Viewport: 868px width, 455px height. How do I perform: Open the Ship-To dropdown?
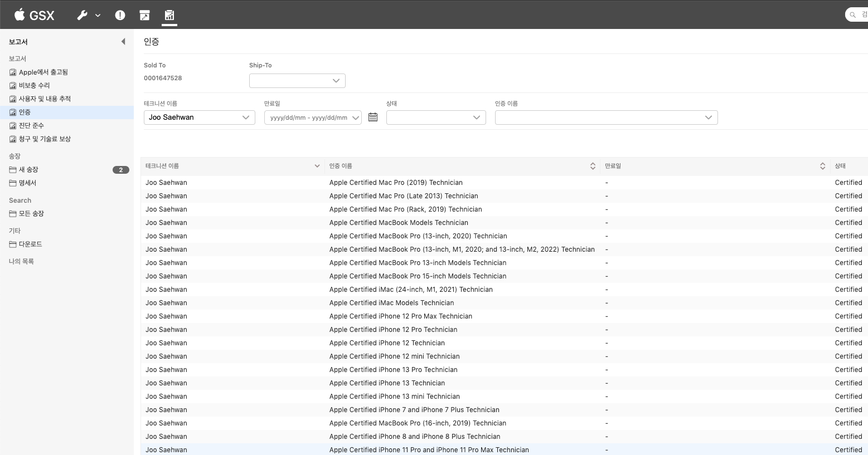tap(297, 81)
